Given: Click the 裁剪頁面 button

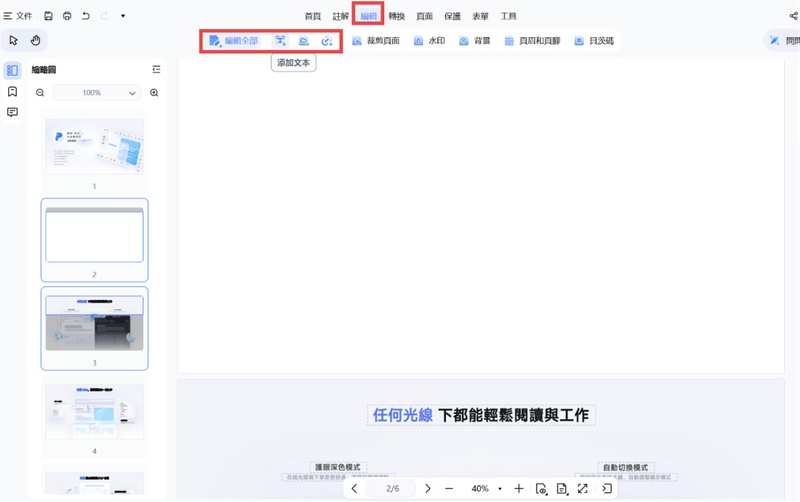Looking at the screenshot, I should [376, 41].
